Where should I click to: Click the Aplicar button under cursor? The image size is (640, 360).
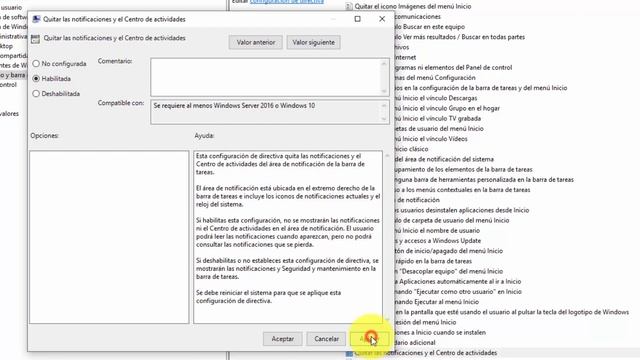tap(369, 339)
